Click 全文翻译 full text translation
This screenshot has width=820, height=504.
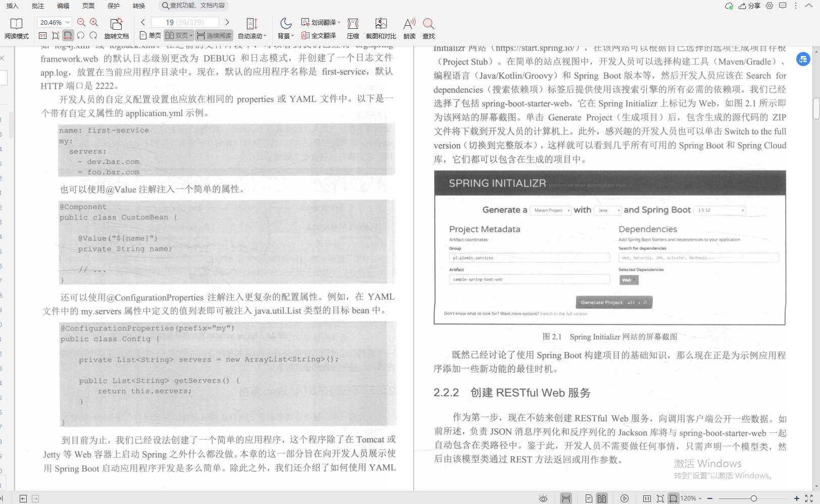[319, 35]
